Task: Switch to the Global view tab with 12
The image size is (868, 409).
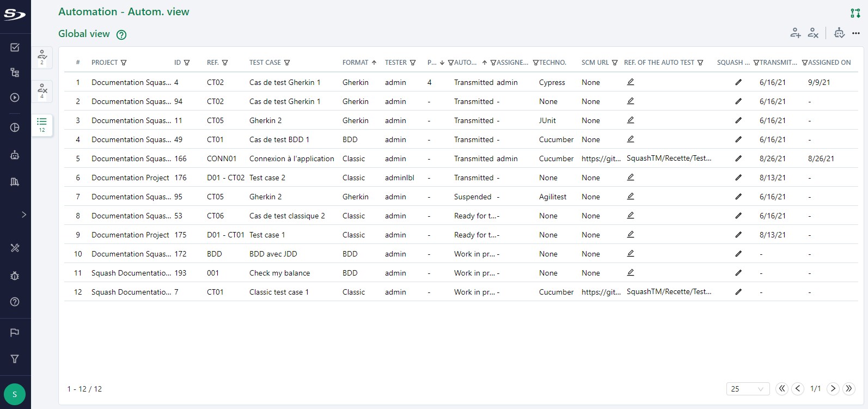Action: pyautogui.click(x=42, y=125)
